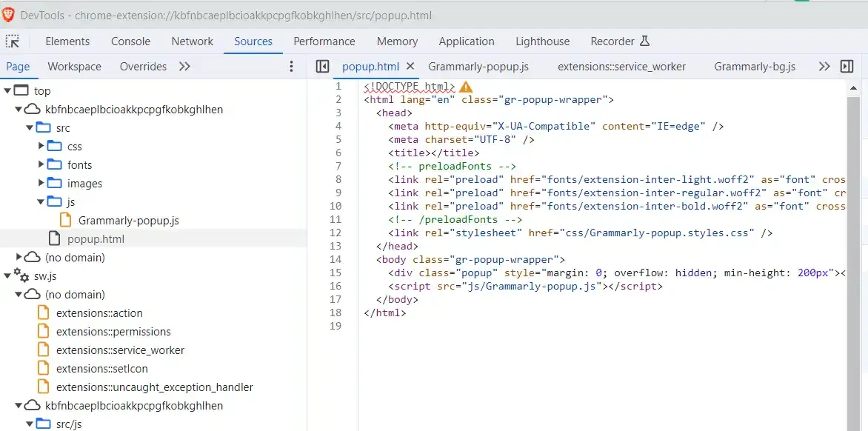
Task: Click the DOCTYPE warning triangle icon
Action: pos(466,87)
